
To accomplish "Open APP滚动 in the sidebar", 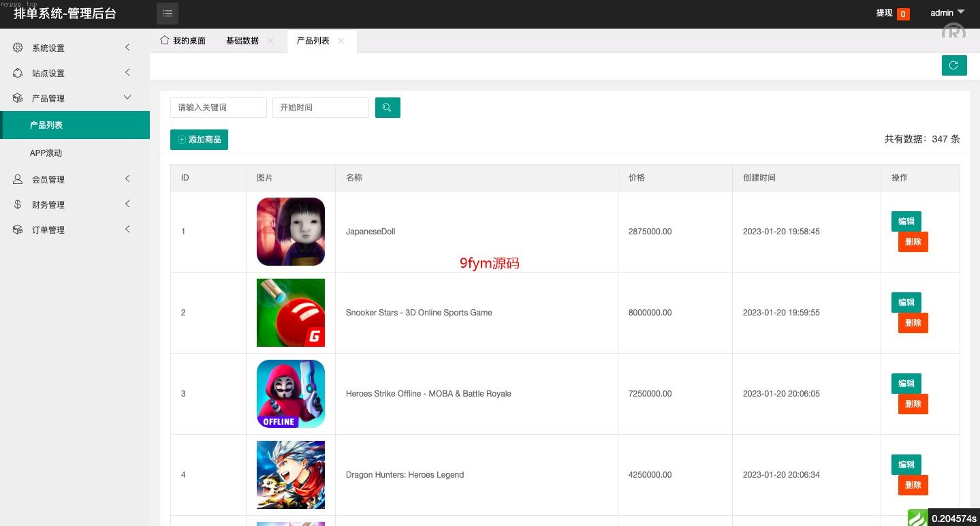I will point(46,153).
